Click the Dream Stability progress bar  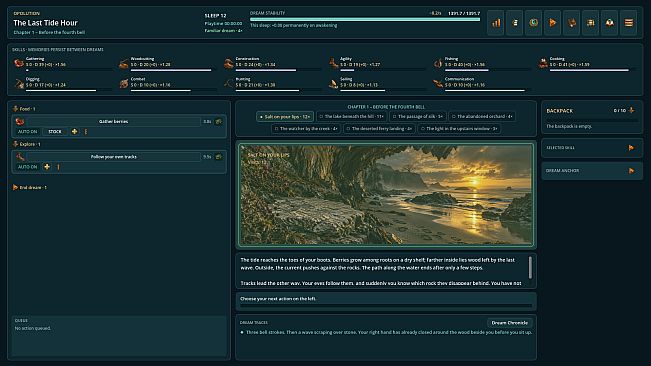[365, 19]
